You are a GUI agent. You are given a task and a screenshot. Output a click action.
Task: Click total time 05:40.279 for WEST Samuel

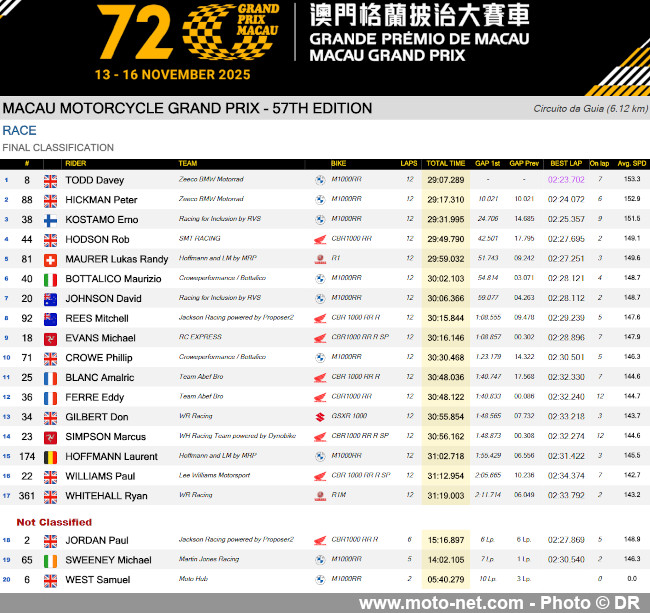pyautogui.click(x=446, y=579)
